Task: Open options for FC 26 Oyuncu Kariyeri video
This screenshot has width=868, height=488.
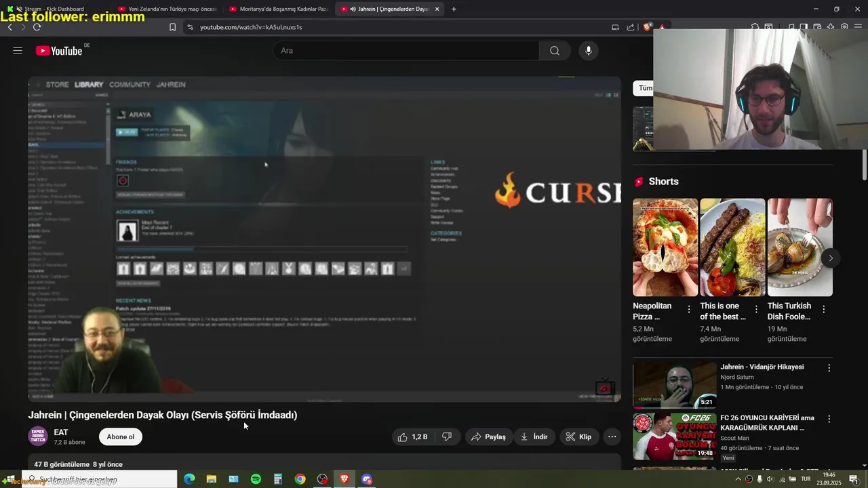Action: pyautogui.click(x=829, y=419)
